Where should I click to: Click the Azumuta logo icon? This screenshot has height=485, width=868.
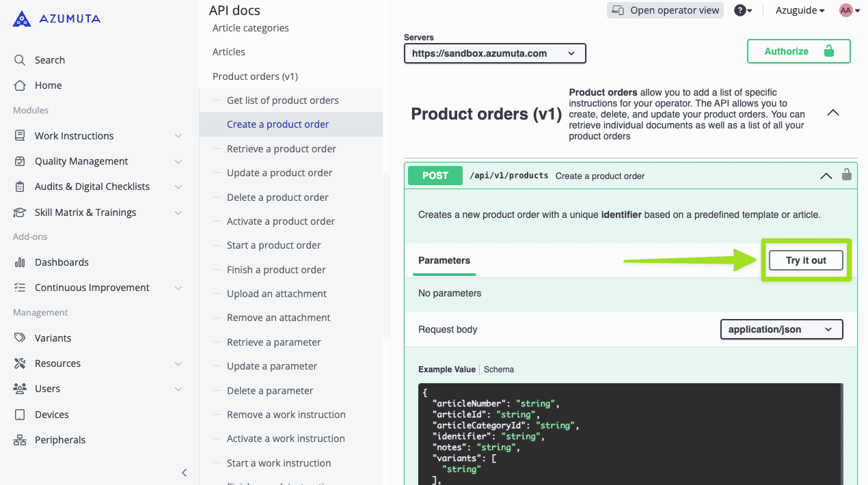click(x=22, y=18)
